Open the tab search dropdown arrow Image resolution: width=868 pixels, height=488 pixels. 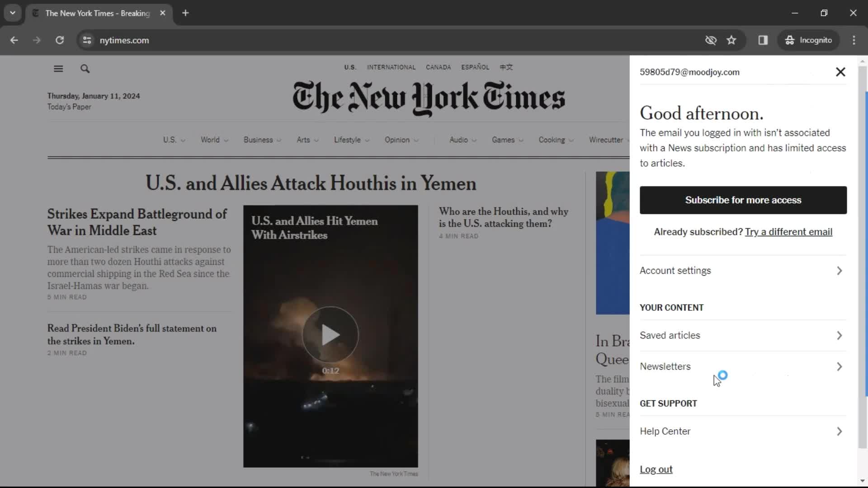[13, 13]
